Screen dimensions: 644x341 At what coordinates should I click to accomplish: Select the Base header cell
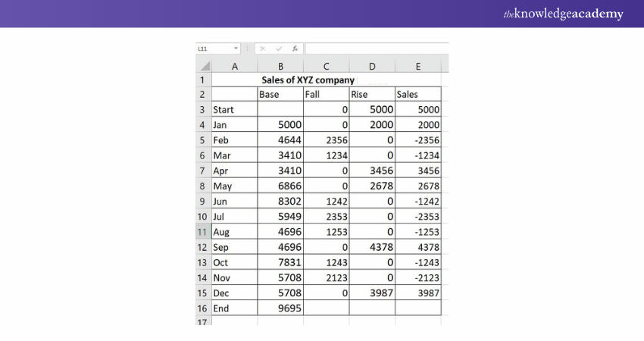(280, 95)
